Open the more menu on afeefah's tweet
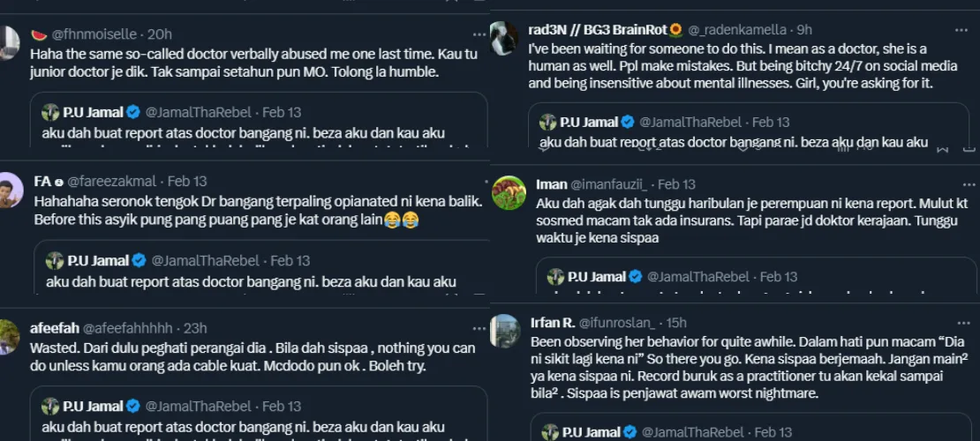Image resolution: width=980 pixels, height=441 pixels. pos(479,328)
